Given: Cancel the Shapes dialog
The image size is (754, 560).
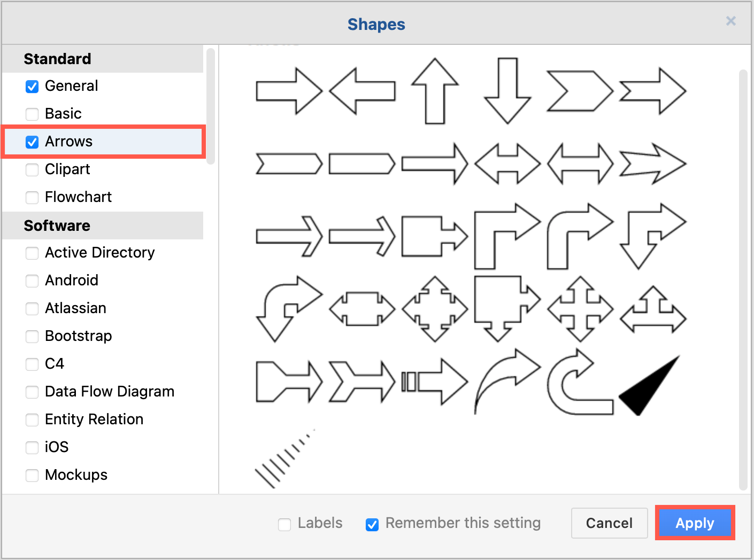Looking at the screenshot, I should (609, 523).
